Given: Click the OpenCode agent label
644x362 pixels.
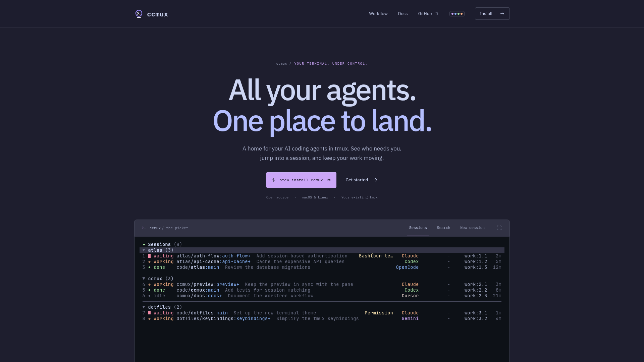Looking at the screenshot, I should pos(407,267).
